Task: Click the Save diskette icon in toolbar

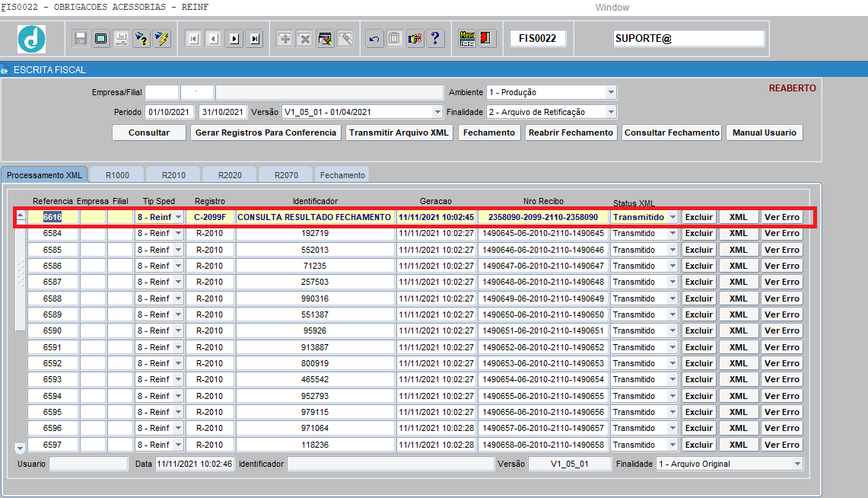Action: [x=81, y=39]
